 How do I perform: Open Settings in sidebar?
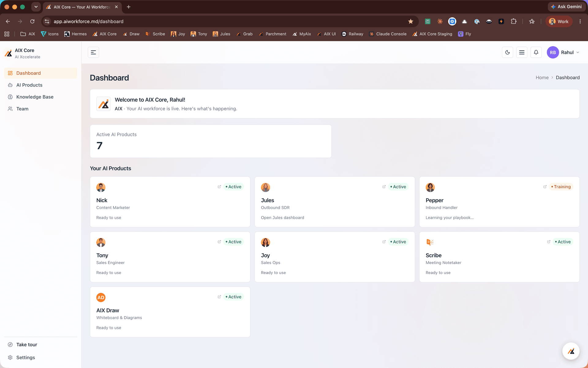click(41, 358)
